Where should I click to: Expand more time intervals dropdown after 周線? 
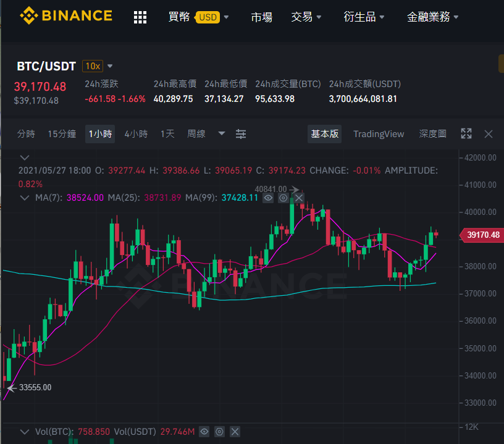(222, 133)
